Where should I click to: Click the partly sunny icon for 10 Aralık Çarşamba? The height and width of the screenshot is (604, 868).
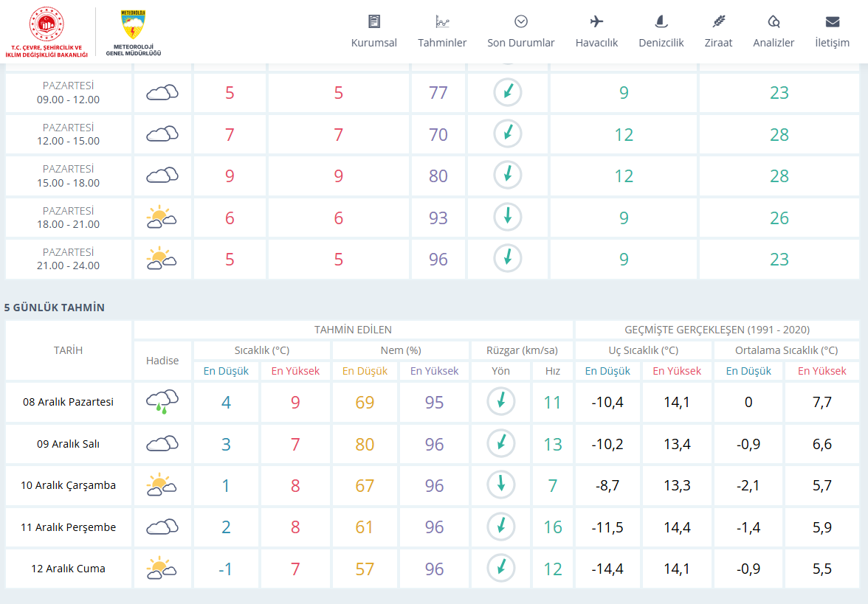(162, 485)
